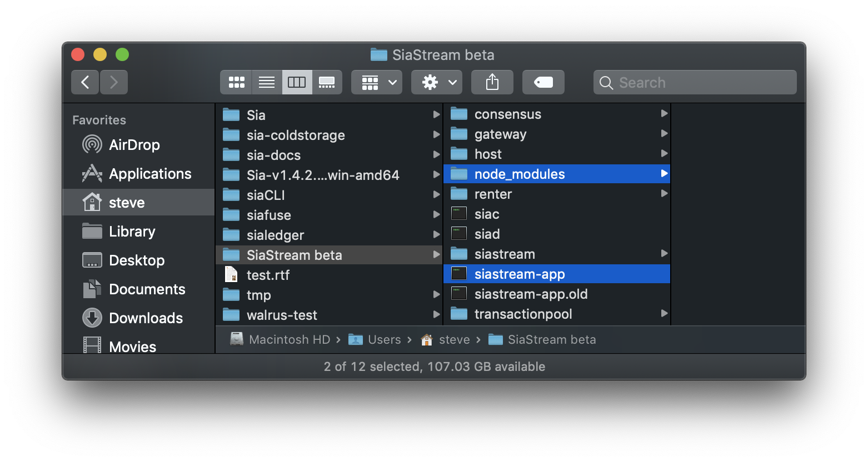The image size is (868, 462).
Task: Click the Search field
Action: pos(695,82)
